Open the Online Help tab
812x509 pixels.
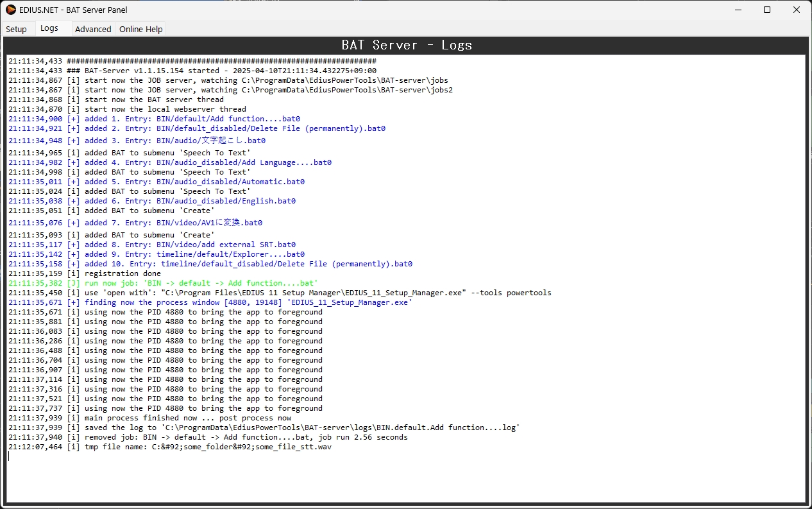(x=140, y=29)
